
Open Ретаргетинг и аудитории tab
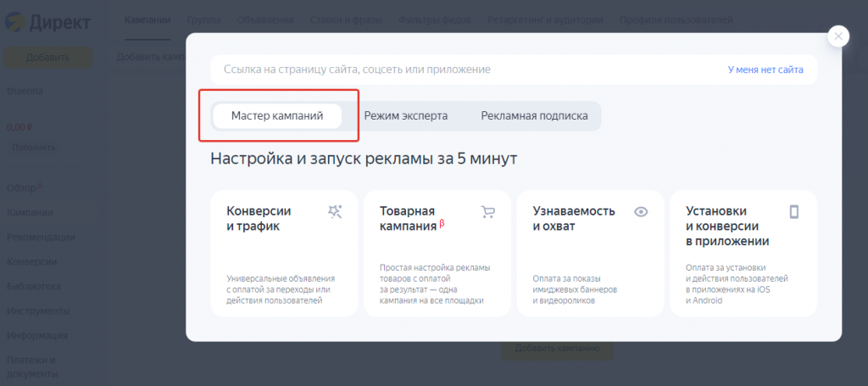click(545, 20)
